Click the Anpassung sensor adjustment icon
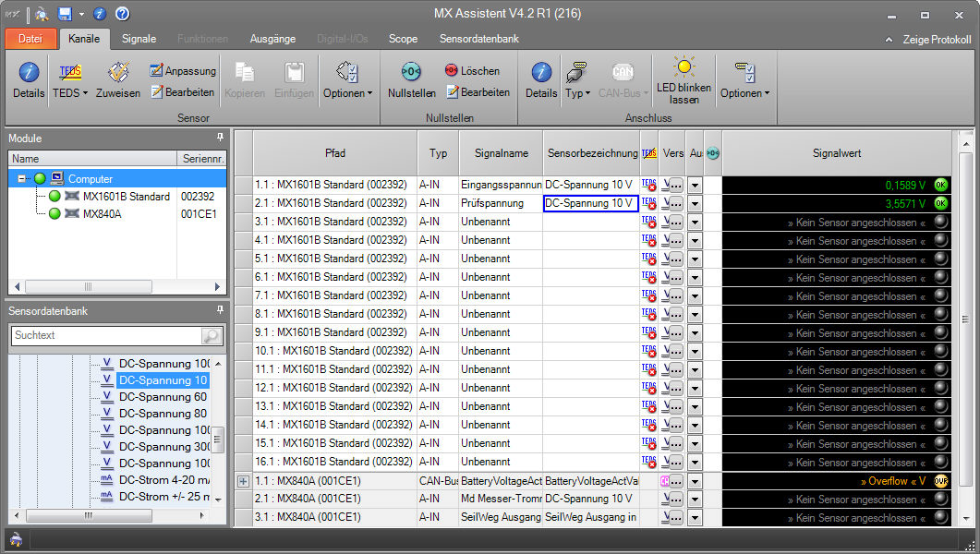Image resolution: width=980 pixels, height=554 pixels. (156, 70)
